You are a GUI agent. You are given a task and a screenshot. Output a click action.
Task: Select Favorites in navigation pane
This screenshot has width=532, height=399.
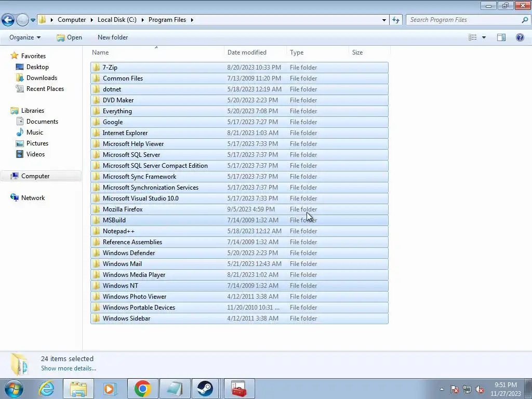(33, 56)
